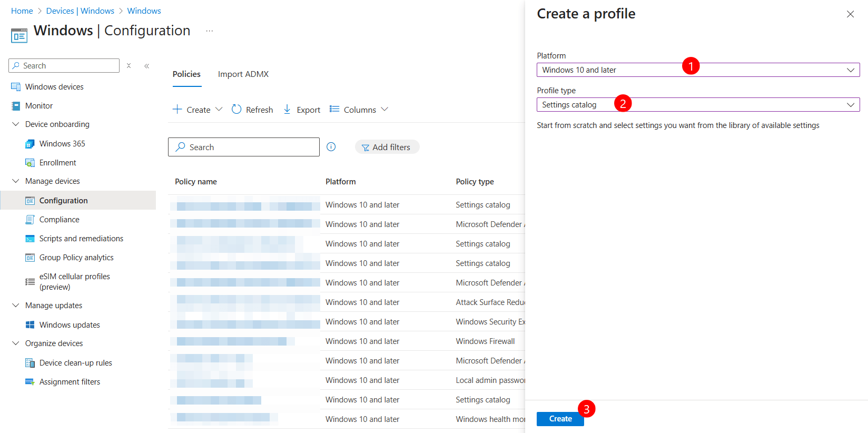Screen dimensions: 868x433
Task: Sort by Platform column header
Action: click(341, 182)
